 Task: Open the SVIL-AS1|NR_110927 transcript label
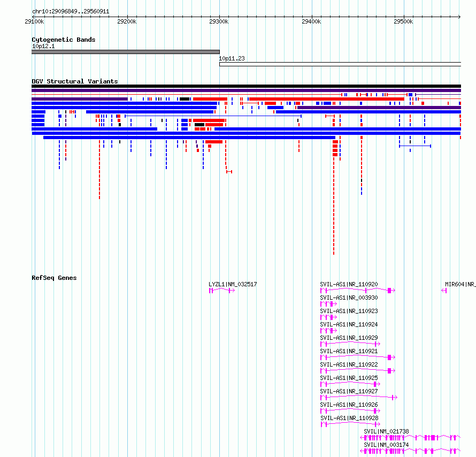[x=349, y=391]
